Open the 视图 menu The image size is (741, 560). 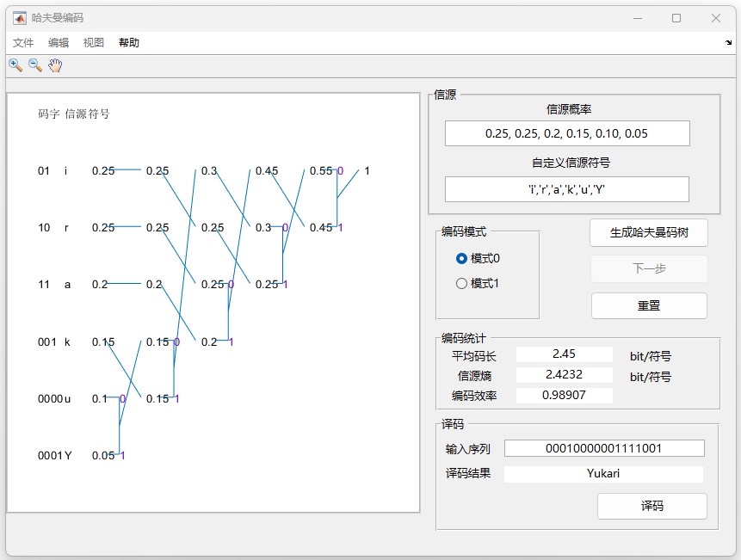coord(94,42)
